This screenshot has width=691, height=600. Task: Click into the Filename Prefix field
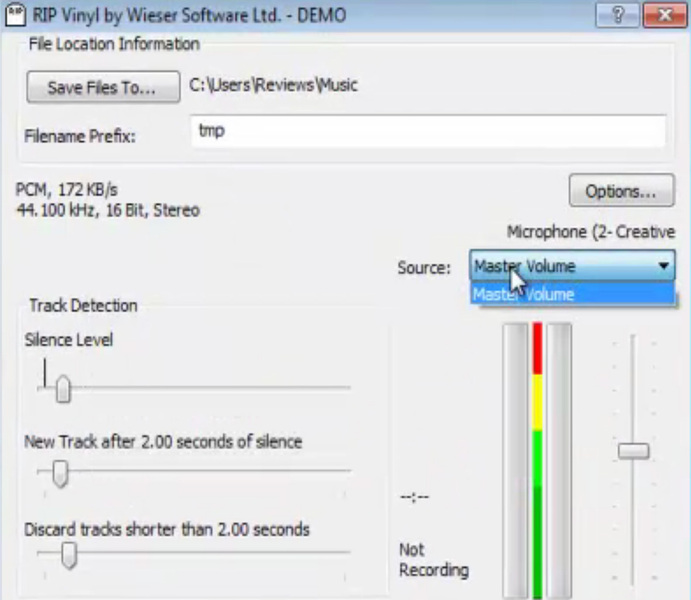point(428,131)
